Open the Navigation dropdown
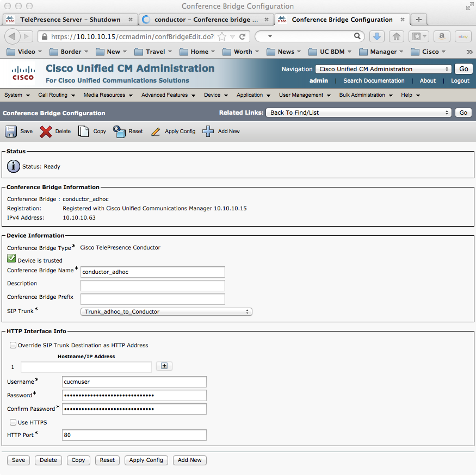This screenshot has width=476, height=475. [x=384, y=69]
